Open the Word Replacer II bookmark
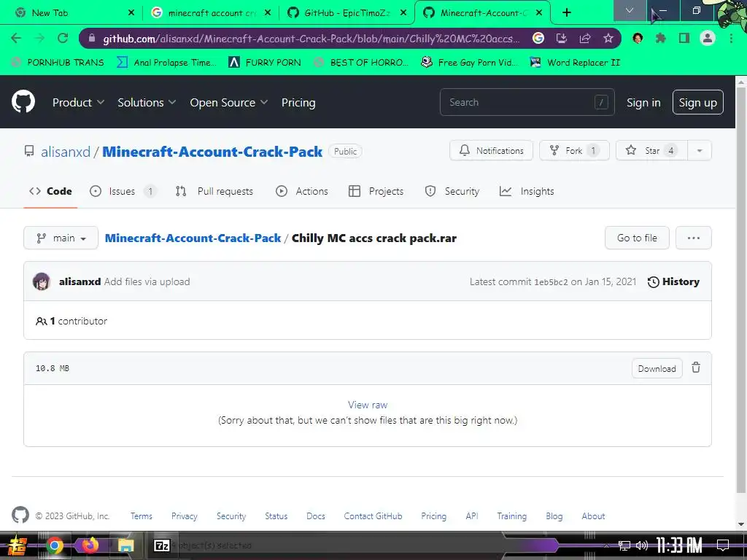The height and width of the screenshot is (560, 747). coord(575,63)
